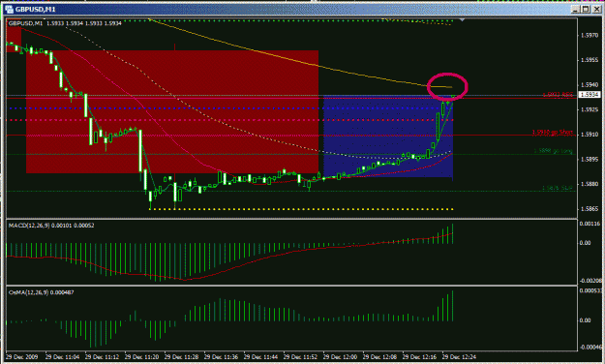Click the 29 Dec 12:16 time label
This screenshot has height=364, width=605.
[419, 356]
